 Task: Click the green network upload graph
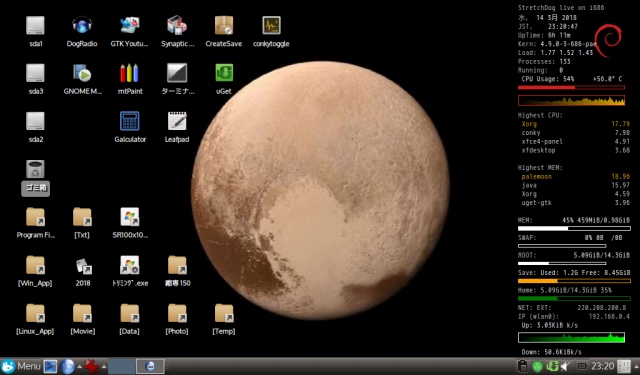(x=571, y=337)
